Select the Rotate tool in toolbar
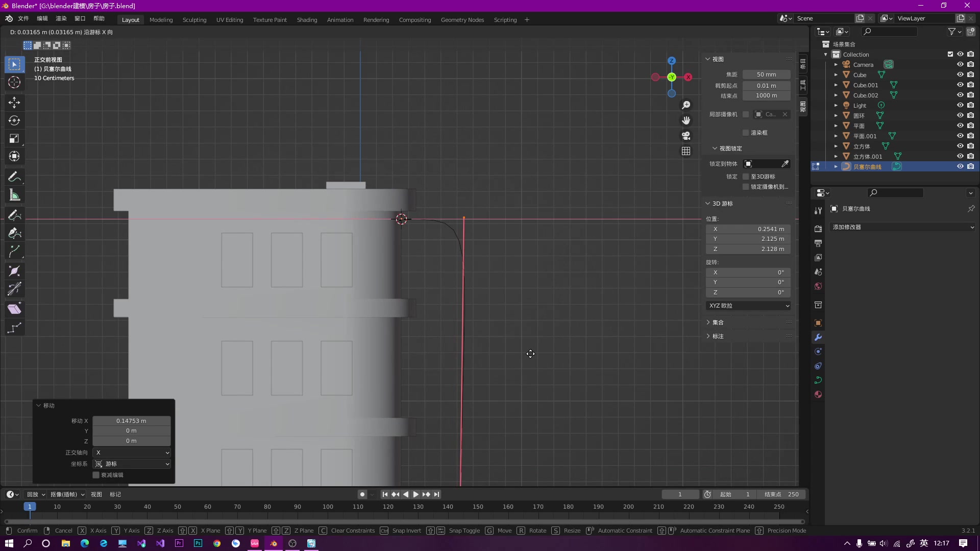 pyautogui.click(x=14, y=120)
